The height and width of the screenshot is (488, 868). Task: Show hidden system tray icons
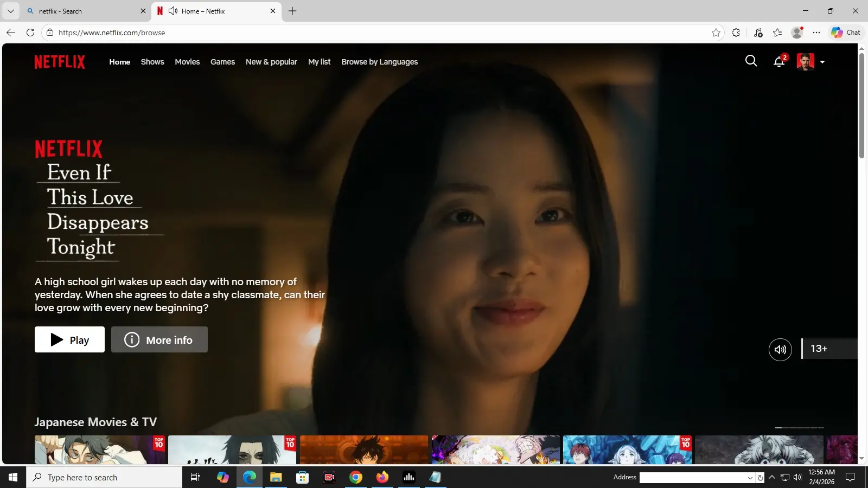(772, 477)
